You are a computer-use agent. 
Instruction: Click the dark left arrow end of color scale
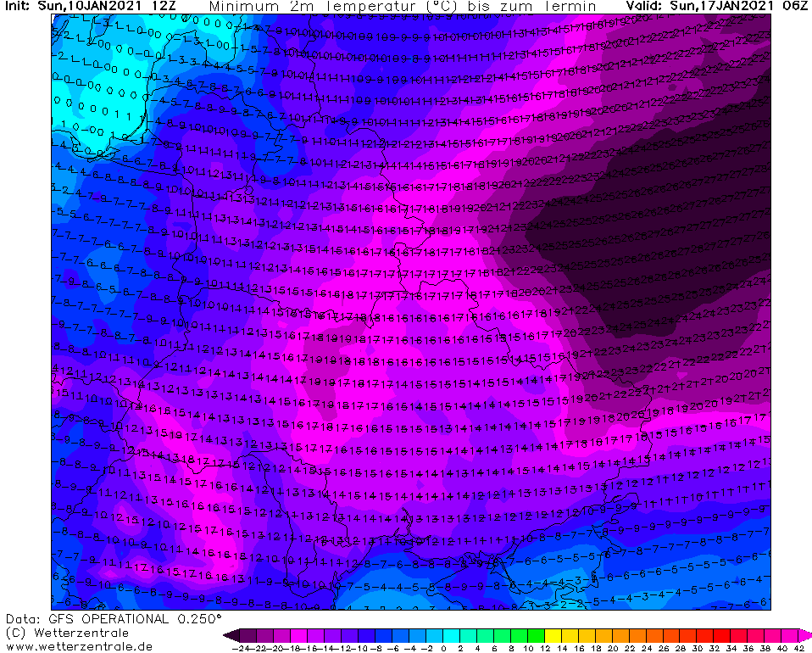point(231,635)
